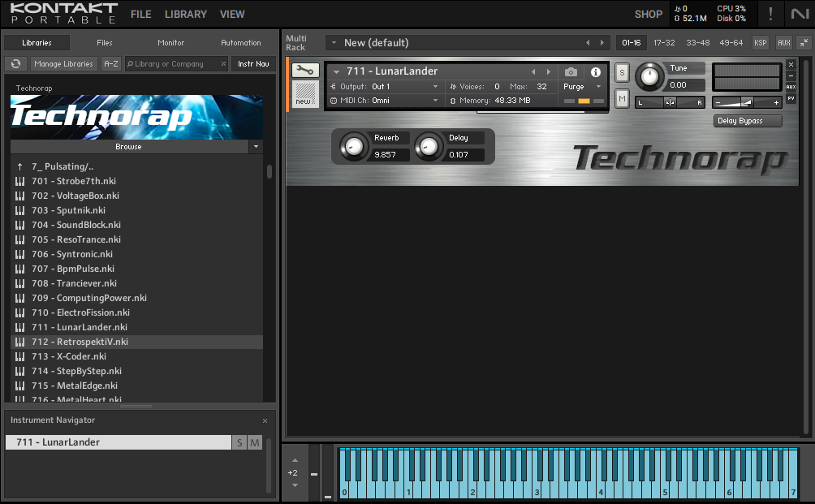Image resolution: width=815 pixels, height=504 pixels.
Task: Click the volume plus icon
Action: tap(776, 102)
